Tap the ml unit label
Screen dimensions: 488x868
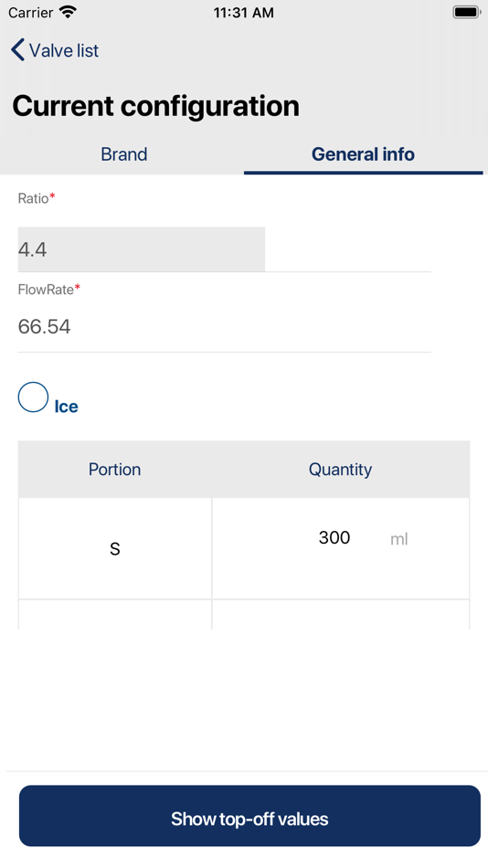point(398,539)
